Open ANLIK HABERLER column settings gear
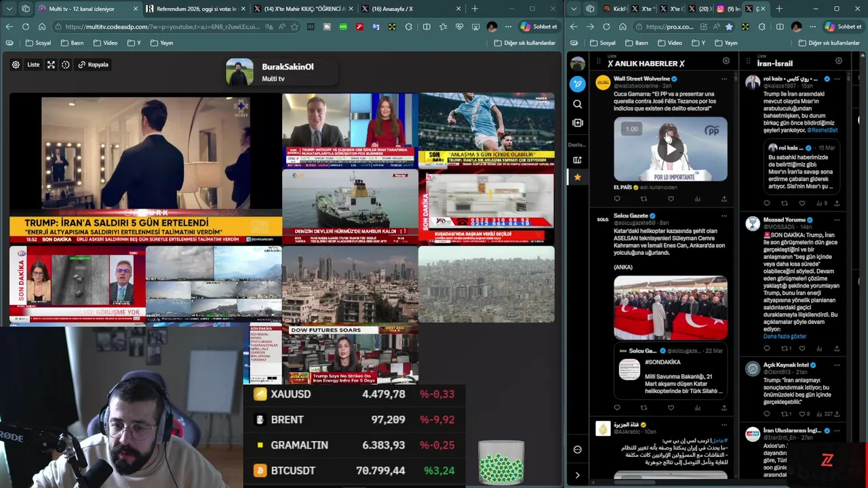868x488 pixels. (x=726, y=61)
